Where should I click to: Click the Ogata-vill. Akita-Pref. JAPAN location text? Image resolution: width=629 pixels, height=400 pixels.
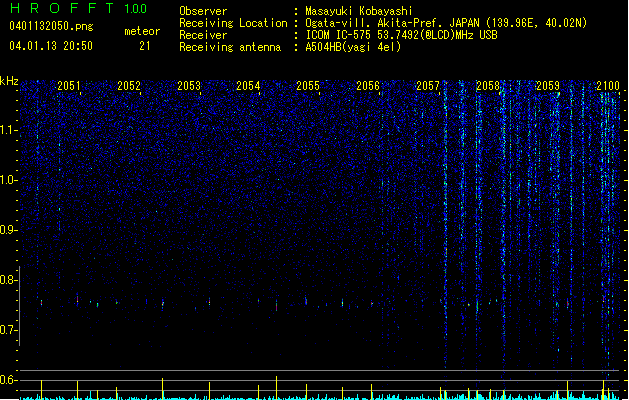pos(446,23)
